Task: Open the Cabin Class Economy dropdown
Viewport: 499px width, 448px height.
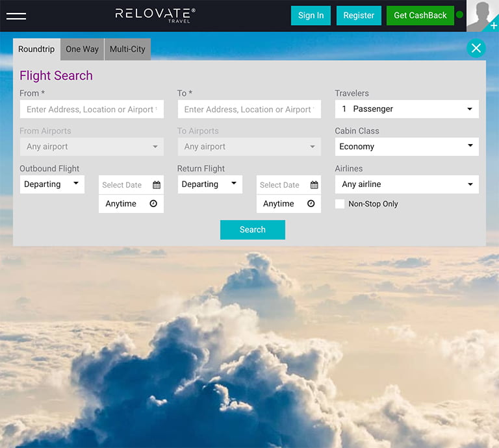Action: click(x=407, y=147)
